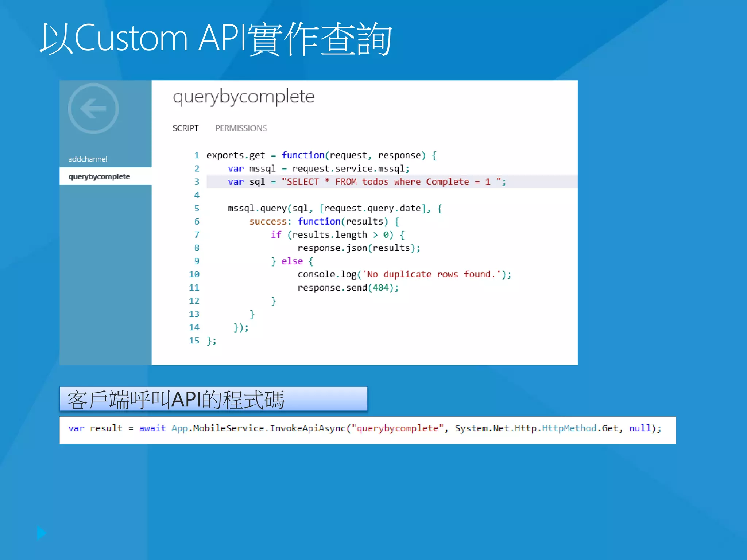Click line 2 var mssql declaration
Viewport: 747px width, 560px height.
click(318, 168)
